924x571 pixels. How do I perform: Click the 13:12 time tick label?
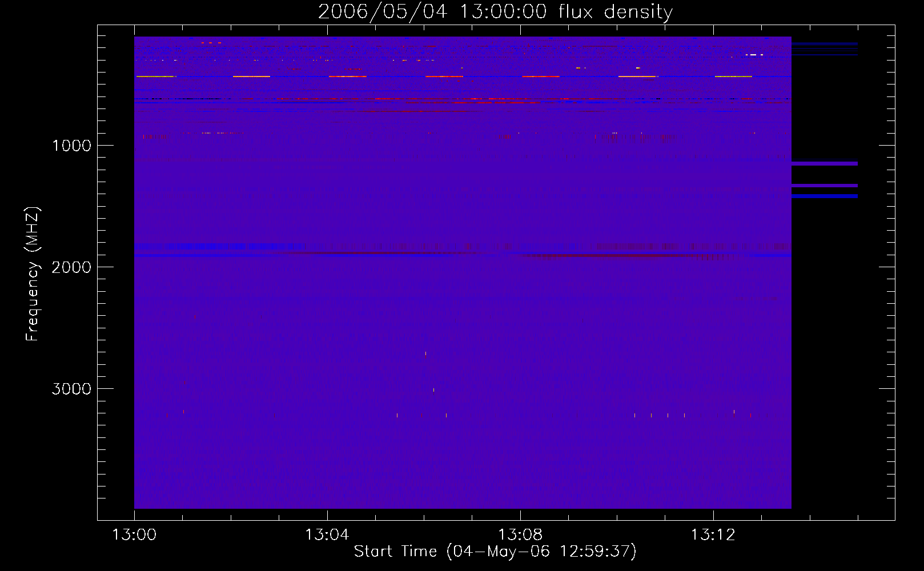pyautogui.click(x=713, y=535)
